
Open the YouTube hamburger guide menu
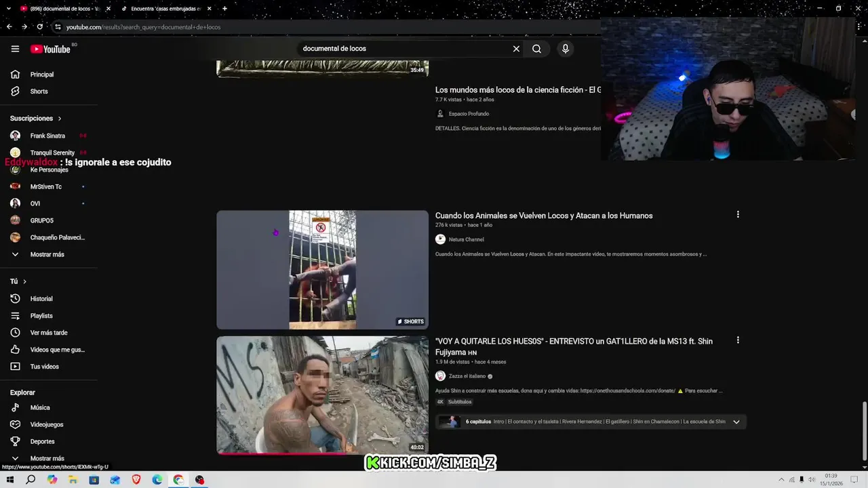(15, 49)
